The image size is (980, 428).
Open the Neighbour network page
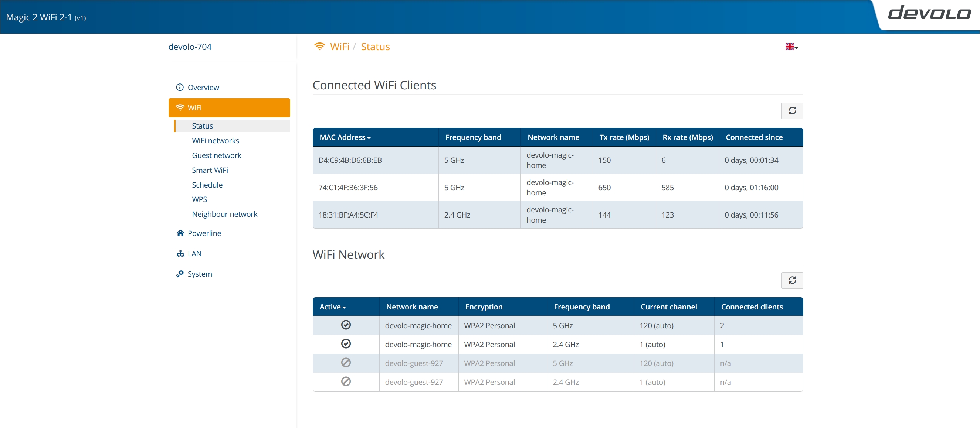click(224, 215)
